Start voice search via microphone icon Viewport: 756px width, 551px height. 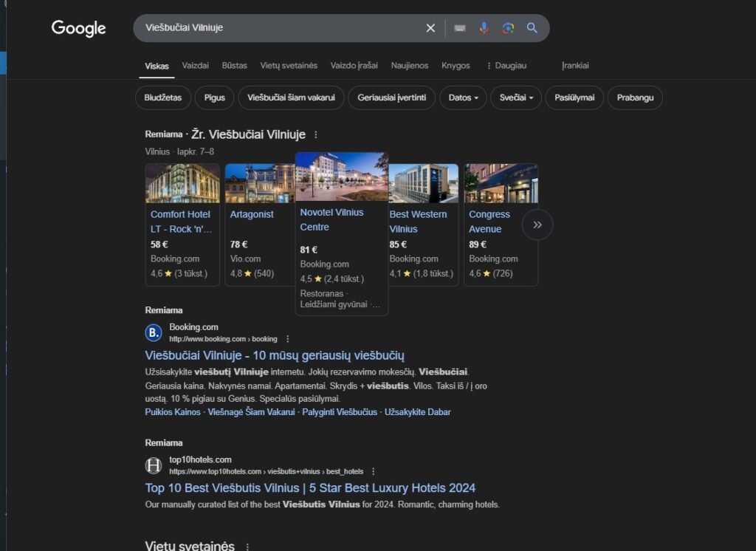point(484,28)
